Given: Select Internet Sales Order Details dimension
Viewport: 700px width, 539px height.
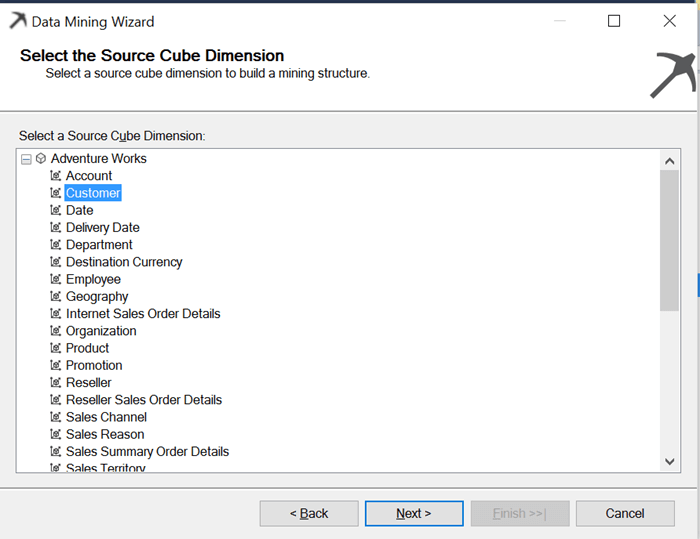Looking at the screenshot, I should click(143, 313).
